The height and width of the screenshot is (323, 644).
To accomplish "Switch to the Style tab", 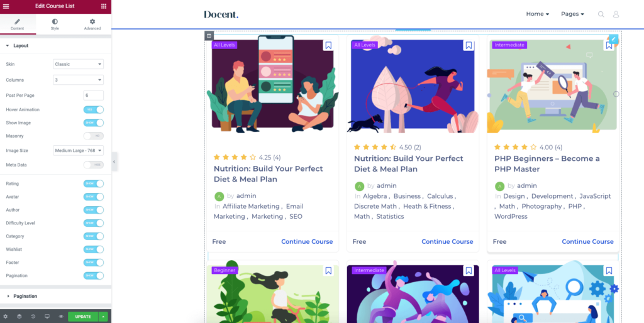I will (x=55, y=25).
